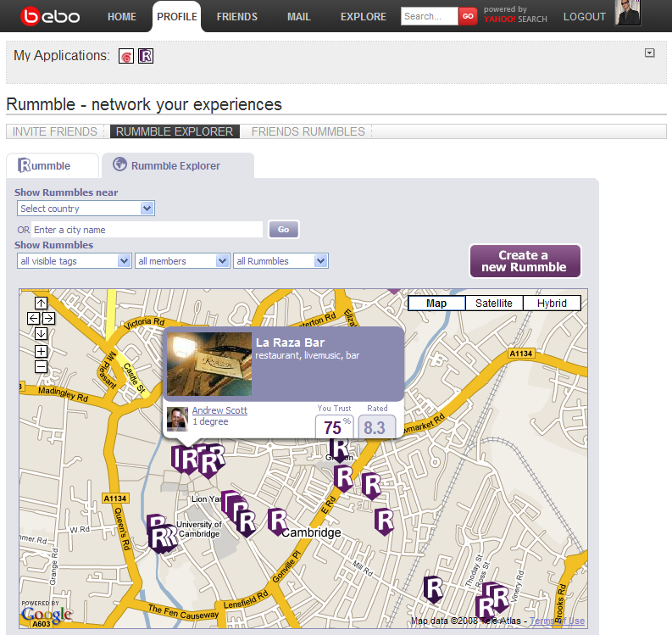Switch to the Rummble tab
Screen dimensions: 672x635
53,165
